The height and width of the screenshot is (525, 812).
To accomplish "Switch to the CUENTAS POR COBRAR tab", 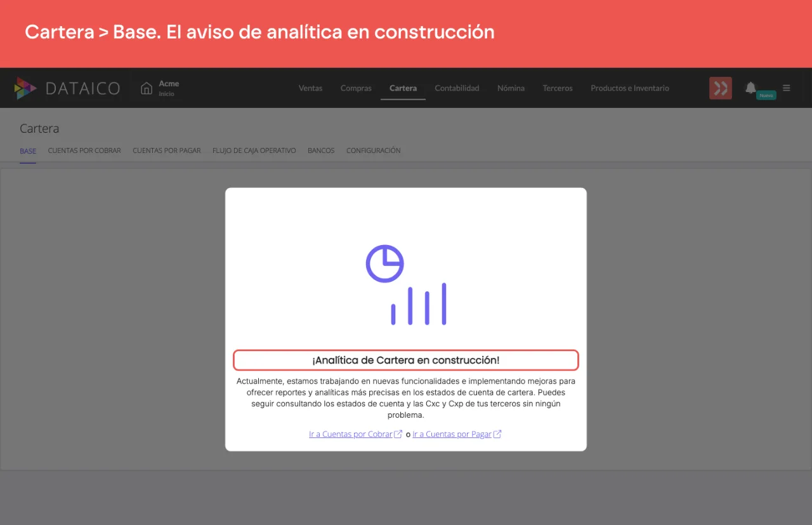I will click(x=84, y=151).
